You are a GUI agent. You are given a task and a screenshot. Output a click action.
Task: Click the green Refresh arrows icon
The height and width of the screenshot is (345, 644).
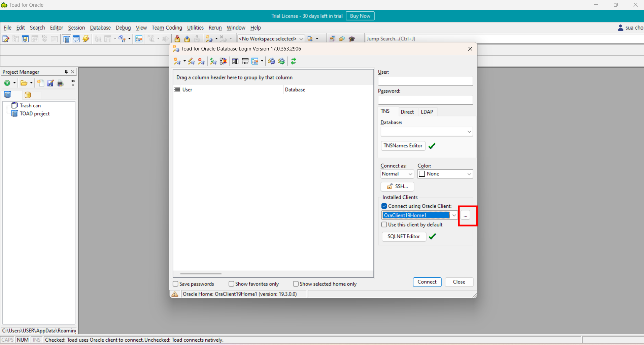coord(294,61)
